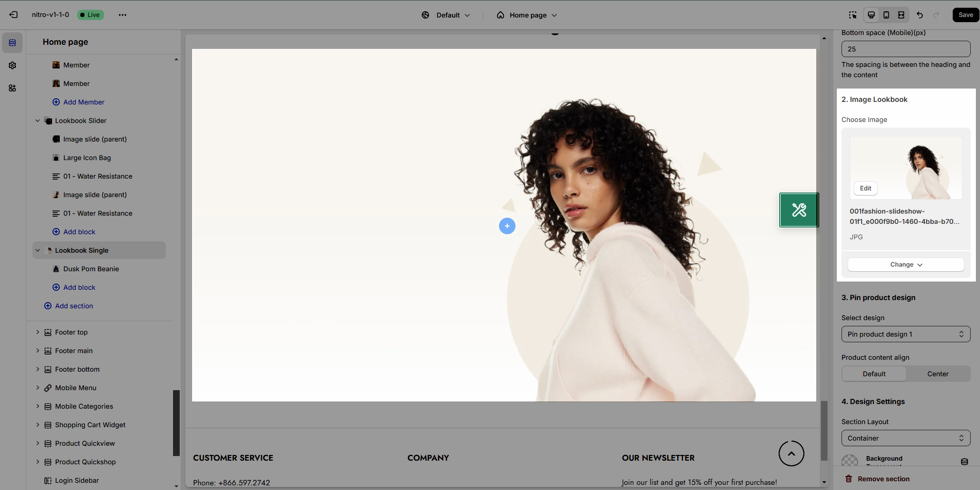Viewport: 980px width, 490px height.
Task: Expand the Mobile Categories section
Action: [38, 407]
